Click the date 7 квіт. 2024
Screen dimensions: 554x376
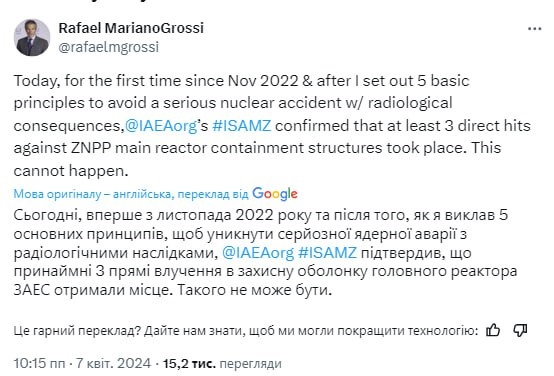coord(113,363)
